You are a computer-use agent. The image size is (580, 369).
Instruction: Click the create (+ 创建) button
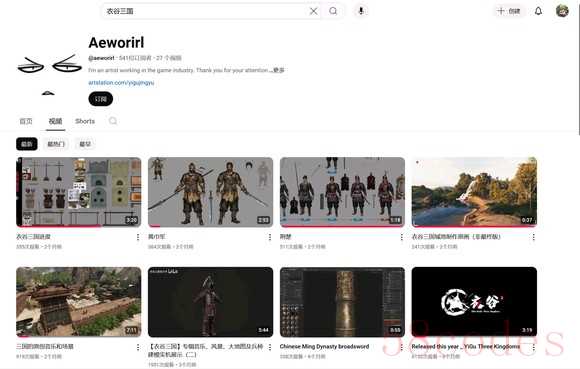click(509, 11)
